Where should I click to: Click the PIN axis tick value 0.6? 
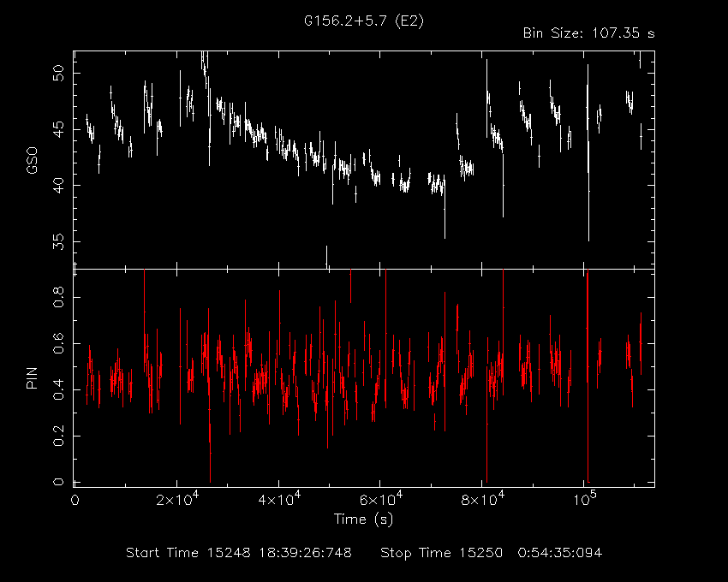58,343
